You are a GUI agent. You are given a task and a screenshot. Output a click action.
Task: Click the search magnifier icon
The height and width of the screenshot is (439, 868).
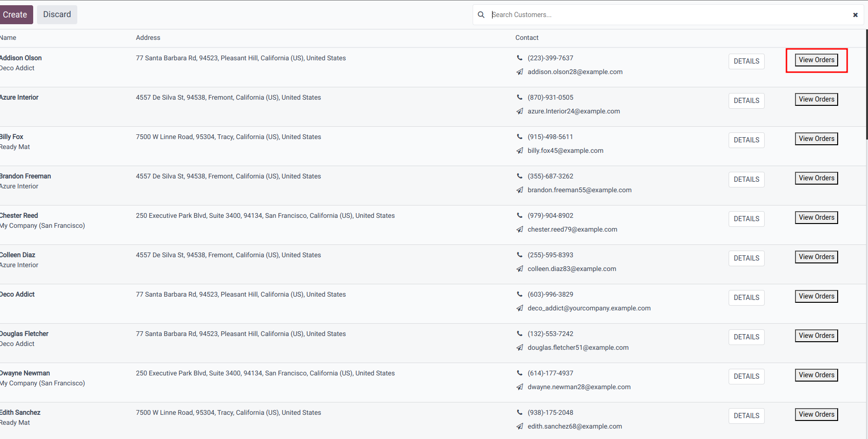pos(481,15)
